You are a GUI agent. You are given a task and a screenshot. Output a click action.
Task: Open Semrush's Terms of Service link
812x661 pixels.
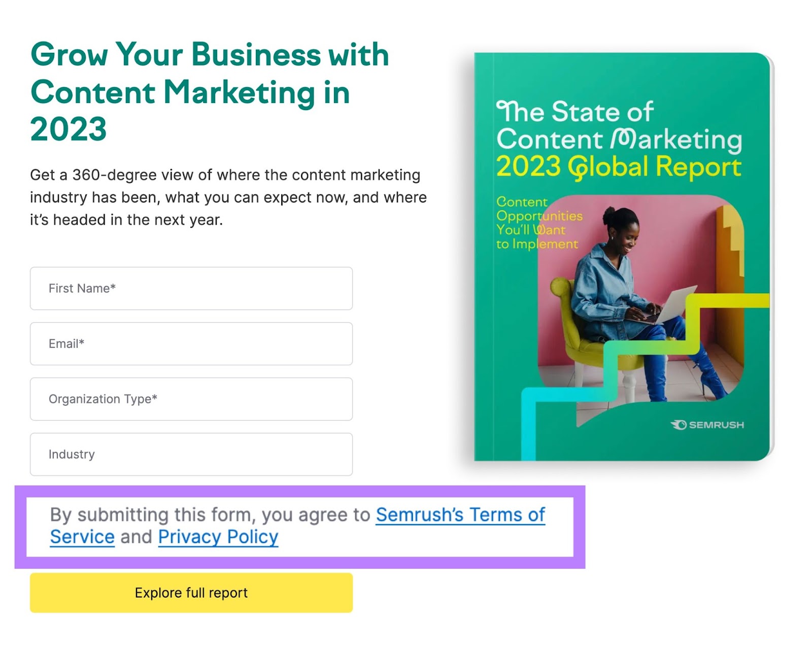(460, 515)
